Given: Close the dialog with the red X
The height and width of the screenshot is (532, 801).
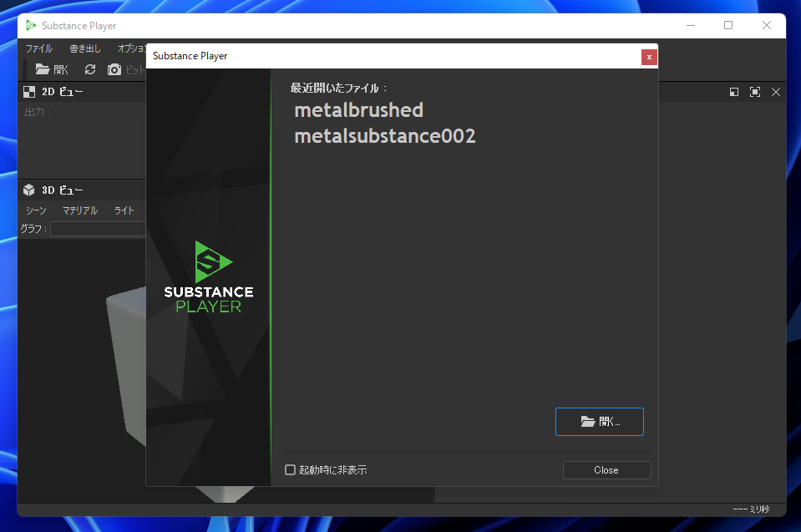Looking at the screenshot, I should [x=649, y=57].
